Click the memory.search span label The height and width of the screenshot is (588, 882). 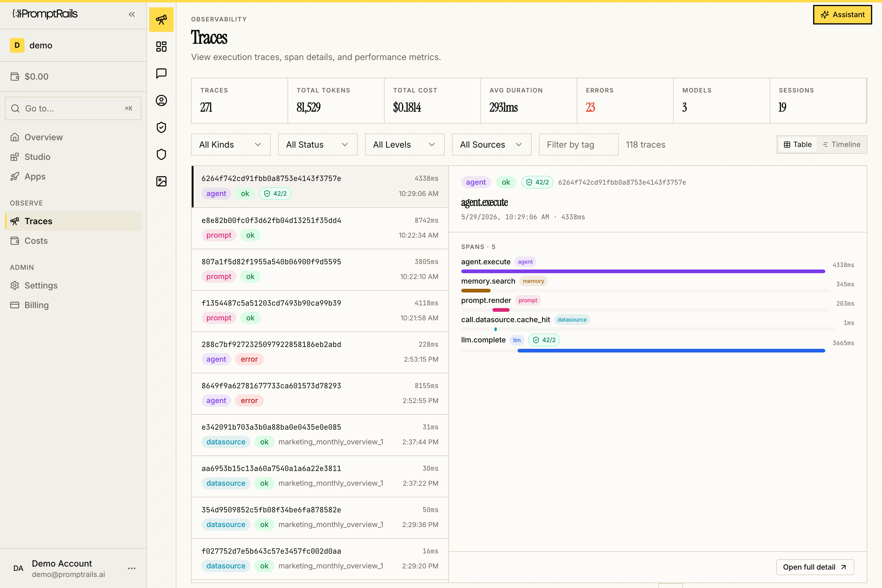(488, 281)
